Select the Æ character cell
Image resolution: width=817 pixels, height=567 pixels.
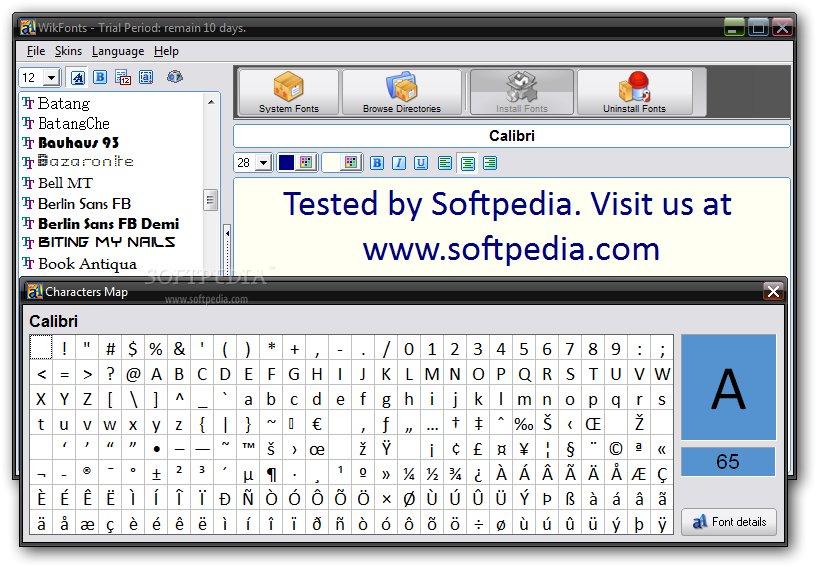[x=638, y=474]
